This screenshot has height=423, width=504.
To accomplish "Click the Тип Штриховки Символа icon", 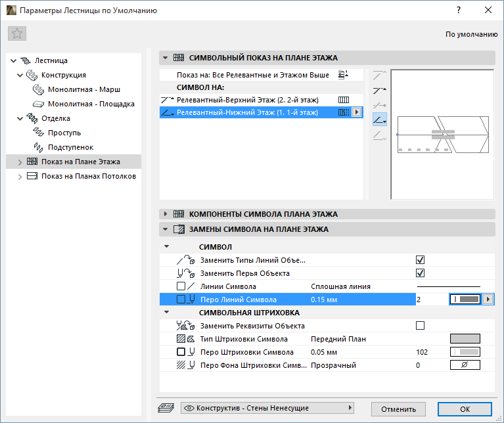I will [186, 339].
